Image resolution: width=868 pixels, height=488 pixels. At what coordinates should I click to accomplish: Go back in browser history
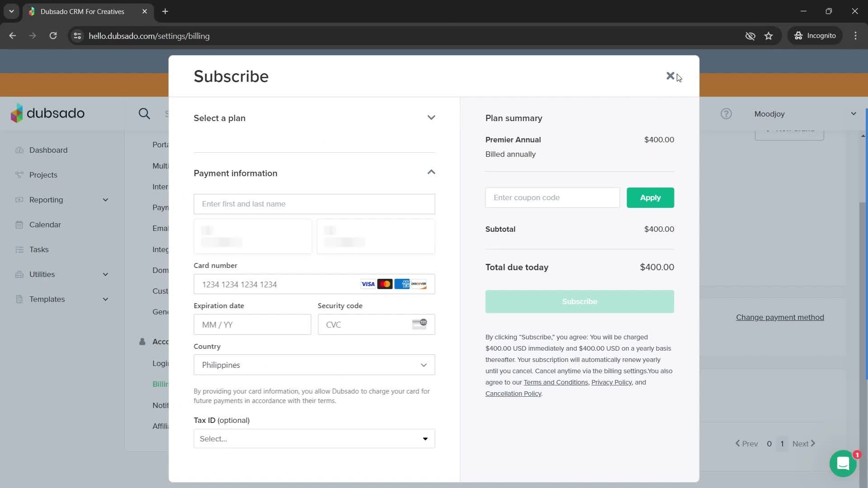pyautogui.click(x=12, y=36)
